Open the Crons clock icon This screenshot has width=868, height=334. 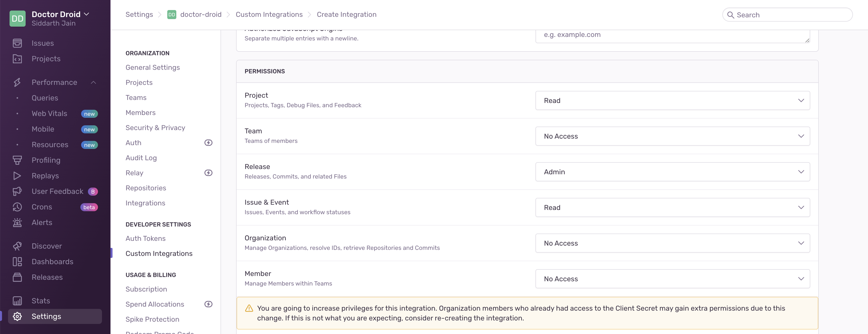pyautogui.click(x=17, y=207)
